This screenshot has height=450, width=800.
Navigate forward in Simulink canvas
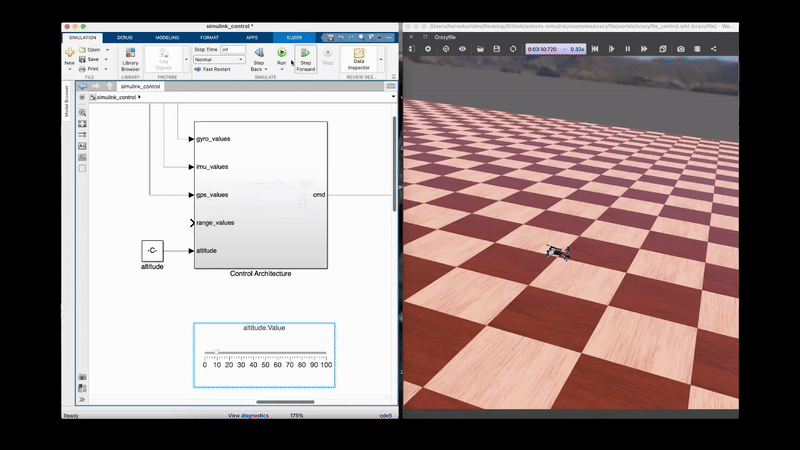(x=96, y=86)
